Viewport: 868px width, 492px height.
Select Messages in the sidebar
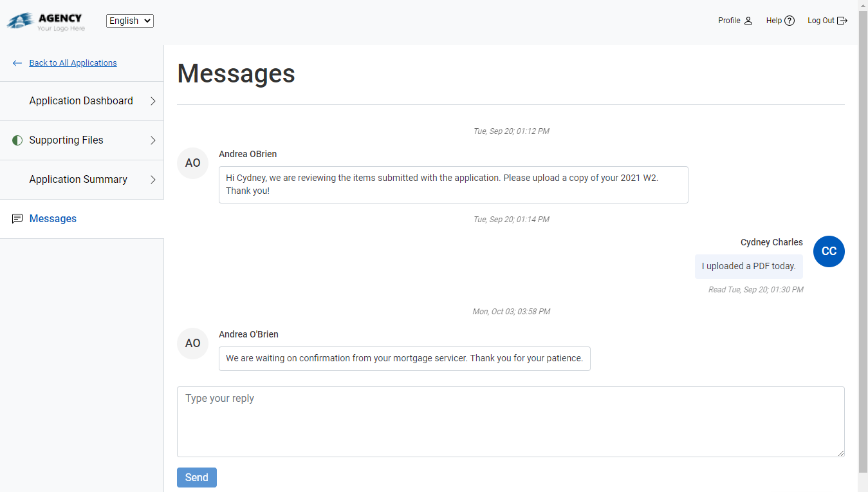pos(53,218)
